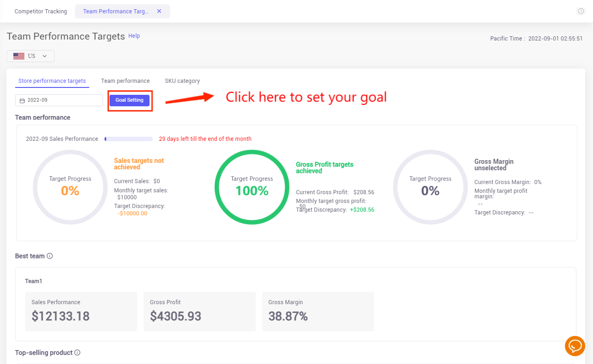Click the Sales 0% target progress ring

(70, 187)
